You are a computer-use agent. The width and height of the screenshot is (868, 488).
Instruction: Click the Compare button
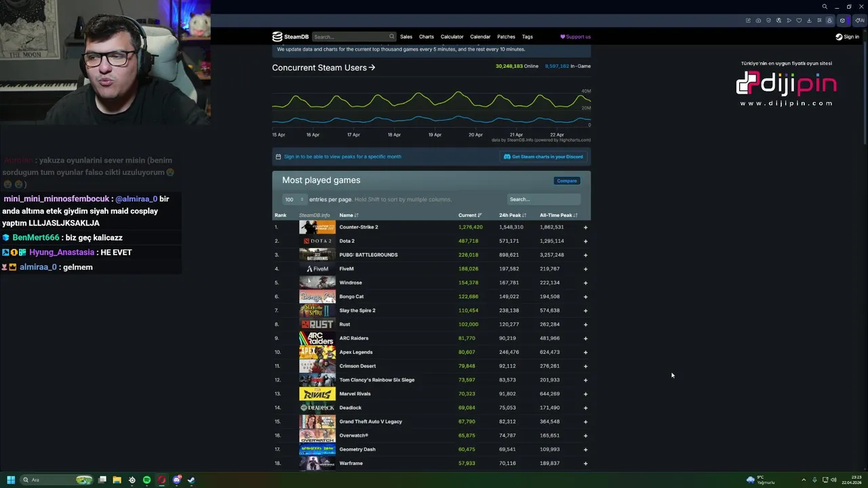(x=567, y=181)
